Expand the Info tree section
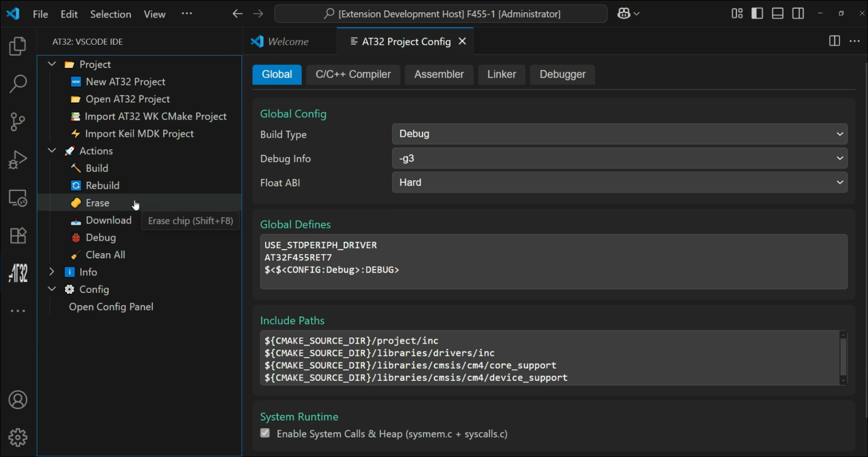Screen dimensions: 868x457 (x=52, y=272)
